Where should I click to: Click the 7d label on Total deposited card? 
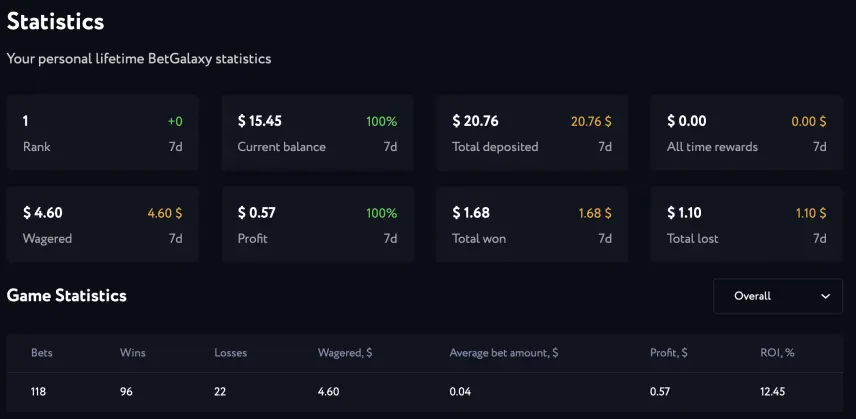pos(604,147)
